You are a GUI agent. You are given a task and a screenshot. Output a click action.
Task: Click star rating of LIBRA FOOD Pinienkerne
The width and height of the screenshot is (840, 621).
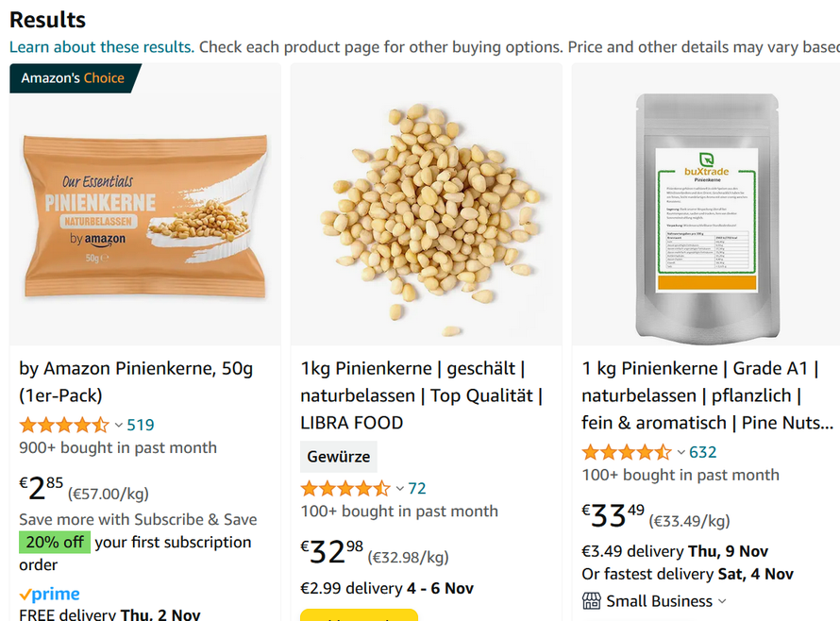(x=345, y=488)
